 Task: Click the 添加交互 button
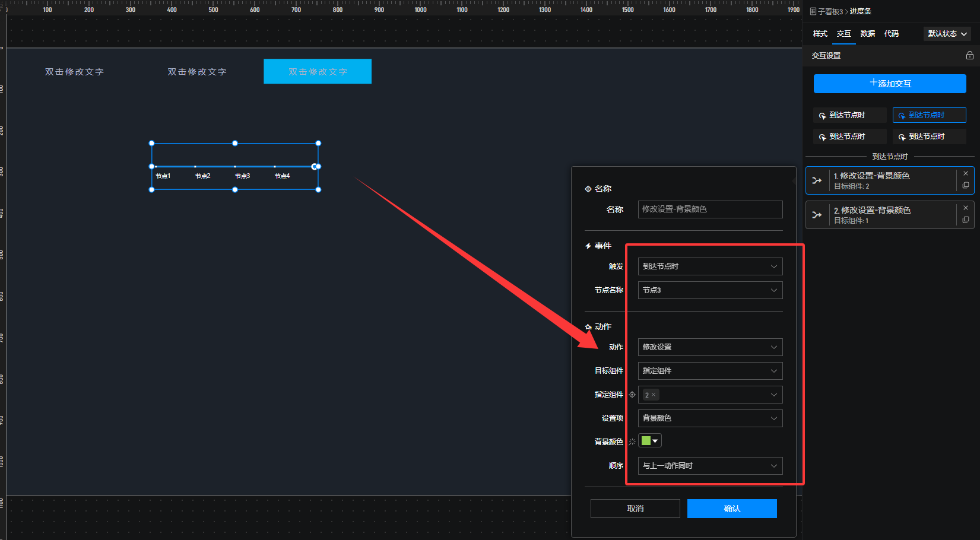(889, 84)
